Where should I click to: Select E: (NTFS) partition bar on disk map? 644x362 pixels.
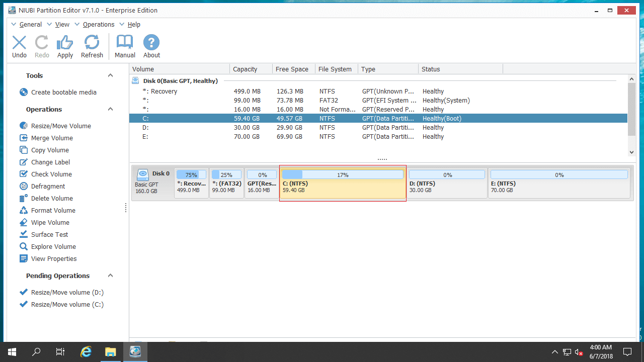(x=559, y=184)
